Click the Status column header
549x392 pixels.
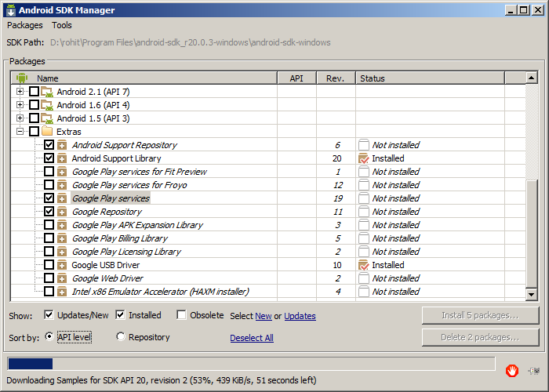[x=430, y=78]
